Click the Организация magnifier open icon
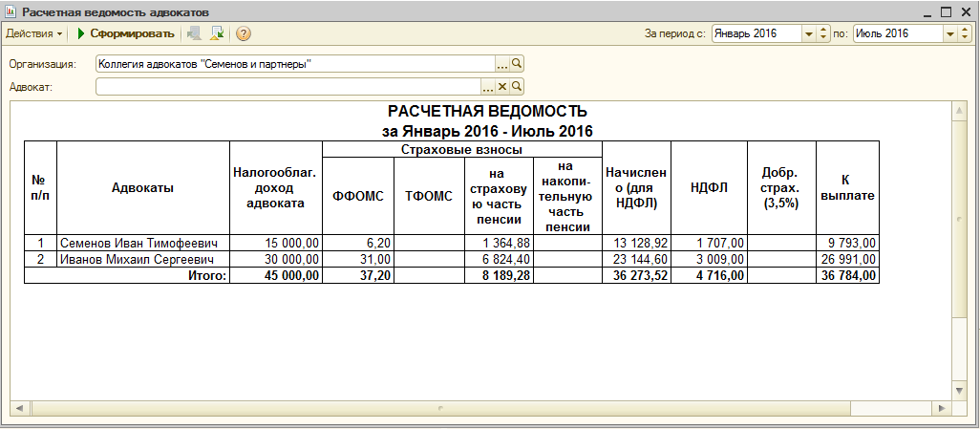 517,64
